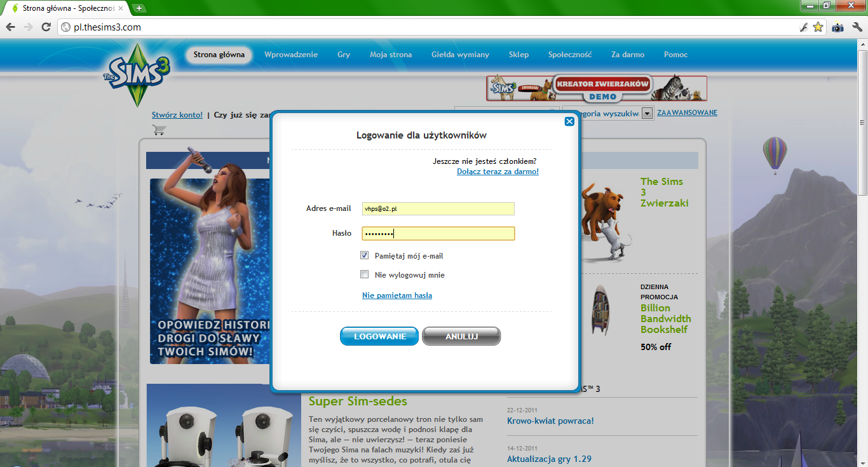Open Giełda wymiany in the navigation

click(460, 55)
